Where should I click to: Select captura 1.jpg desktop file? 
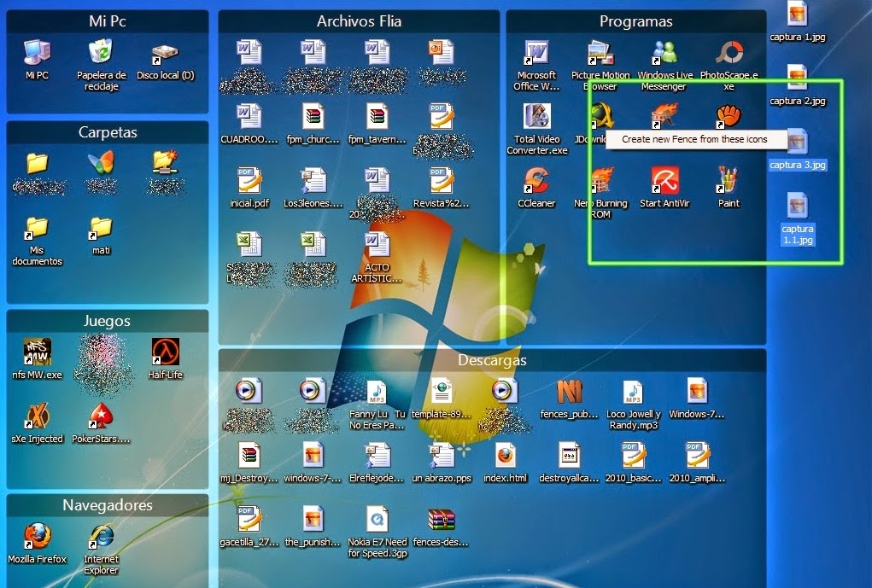(798, 15)
